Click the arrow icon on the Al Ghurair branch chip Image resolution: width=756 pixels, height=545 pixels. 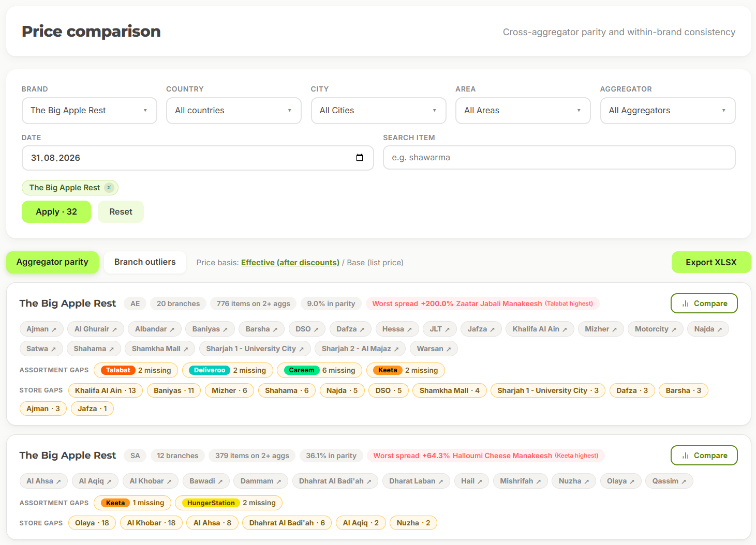pos(114,329)
